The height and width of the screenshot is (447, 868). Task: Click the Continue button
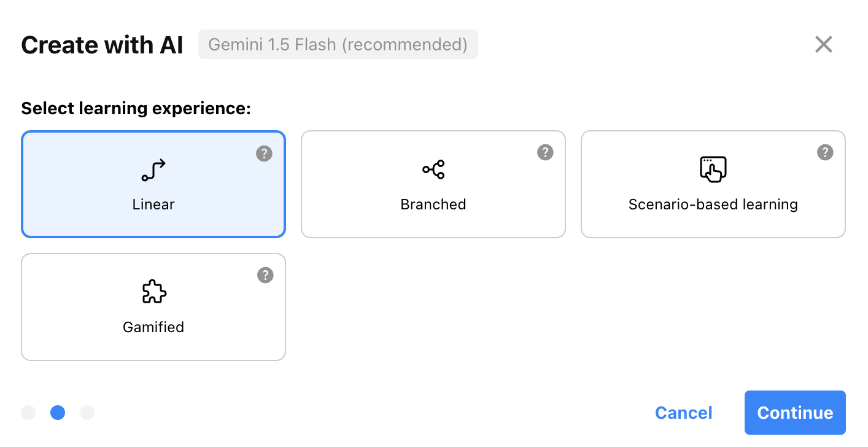click(x=795, y=413)
